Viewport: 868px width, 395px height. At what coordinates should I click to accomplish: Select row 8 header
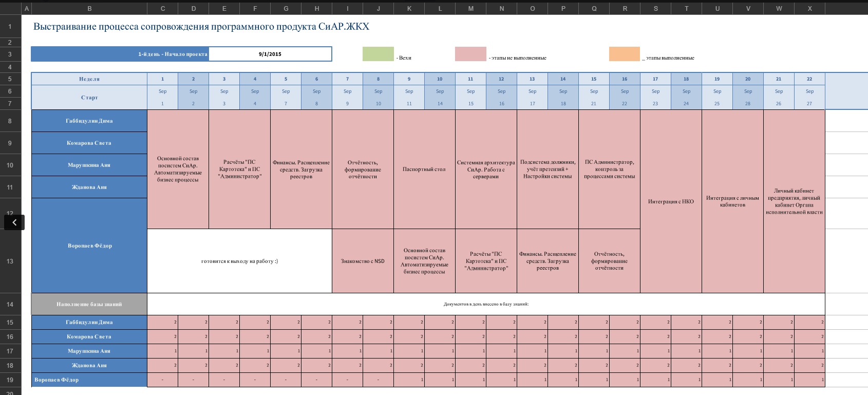pyautogui.click(x=10, y=121)
